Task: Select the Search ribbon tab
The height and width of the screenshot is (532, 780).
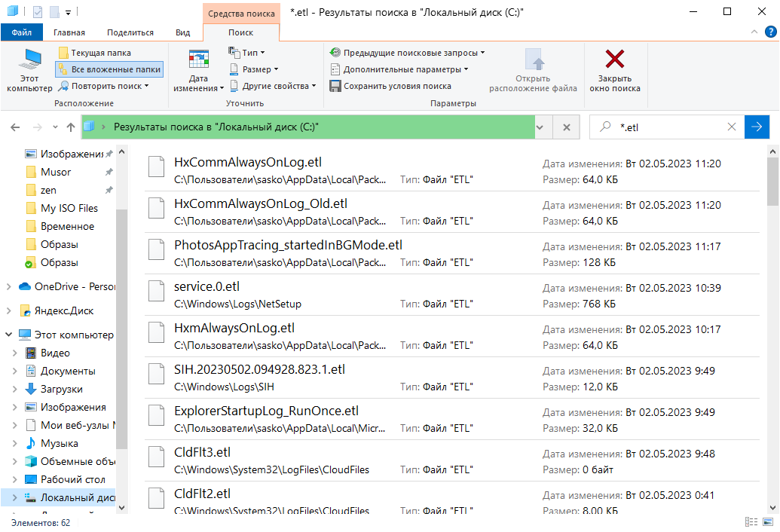Action: coord(240,32)
